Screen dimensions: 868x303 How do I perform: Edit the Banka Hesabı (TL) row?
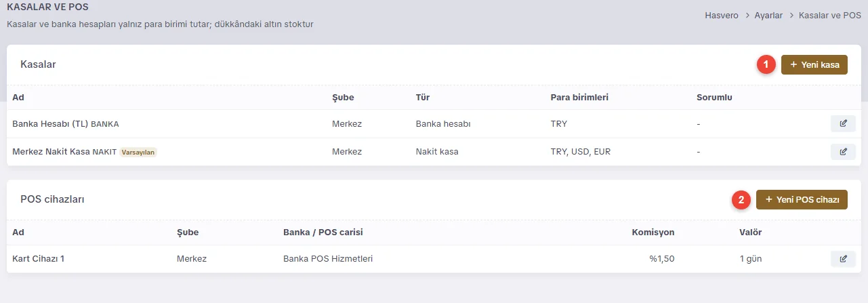[x=843, y=124]
